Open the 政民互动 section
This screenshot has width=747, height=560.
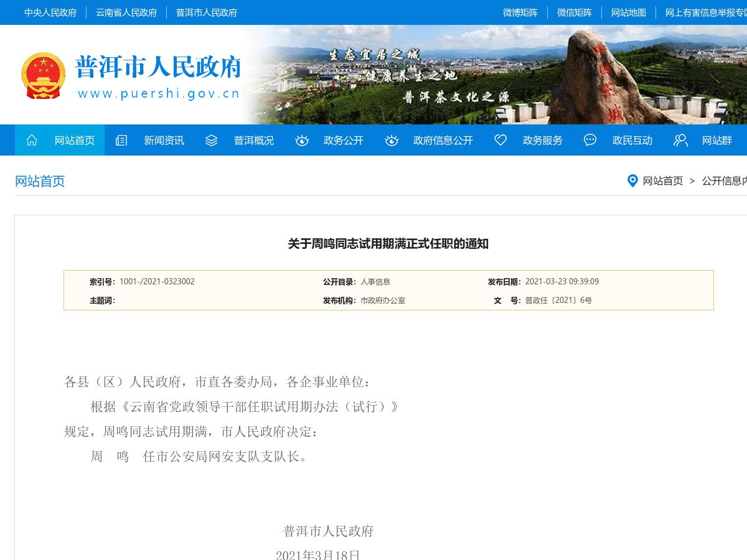click(632, 140)
